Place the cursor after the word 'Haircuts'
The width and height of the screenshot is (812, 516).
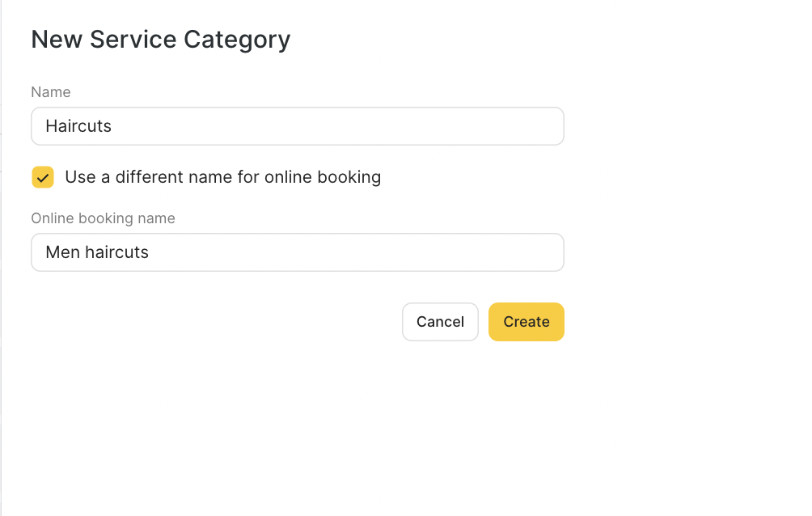click(x=113, y=126)
